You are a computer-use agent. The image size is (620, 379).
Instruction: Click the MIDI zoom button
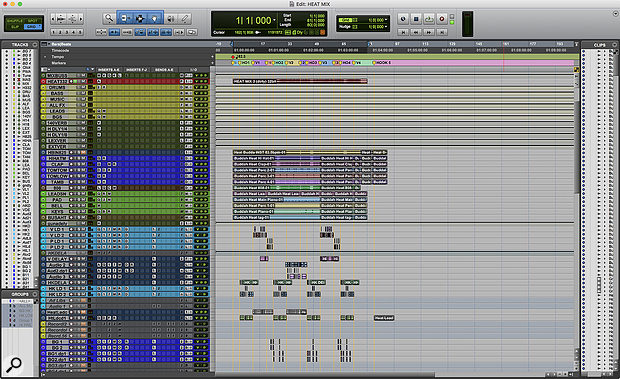[x=72, y=19]
